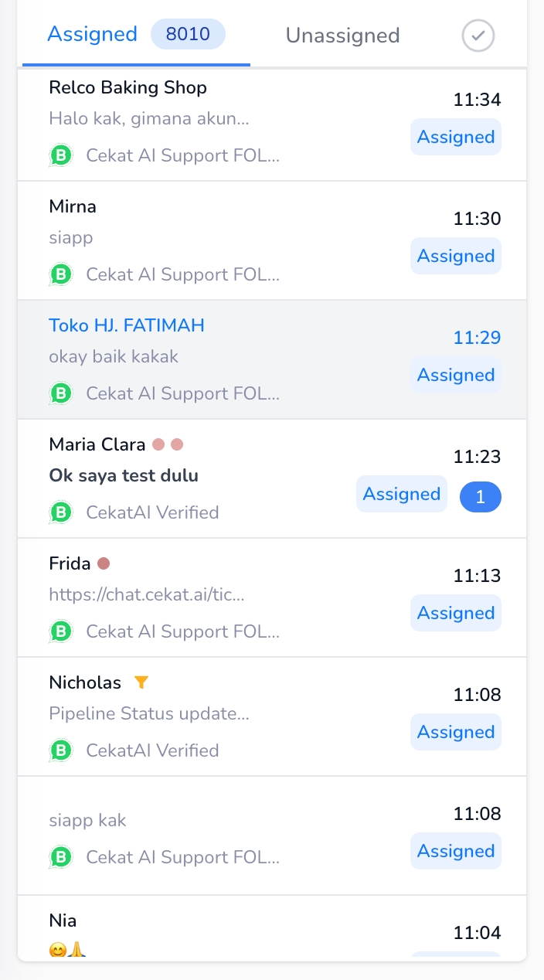Click Assigned status on Relco Baking Shop
Viewport: 544px width, 980px height.
pos(455,138)
